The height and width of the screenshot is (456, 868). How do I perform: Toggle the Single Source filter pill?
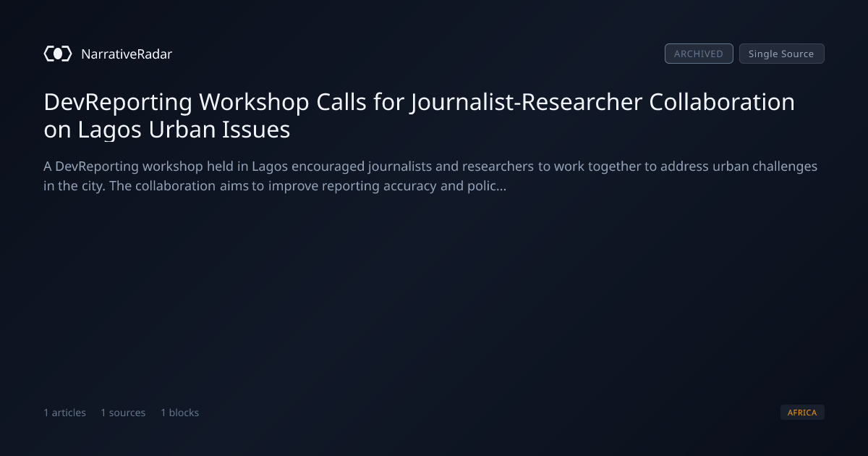tap(781, 54)
